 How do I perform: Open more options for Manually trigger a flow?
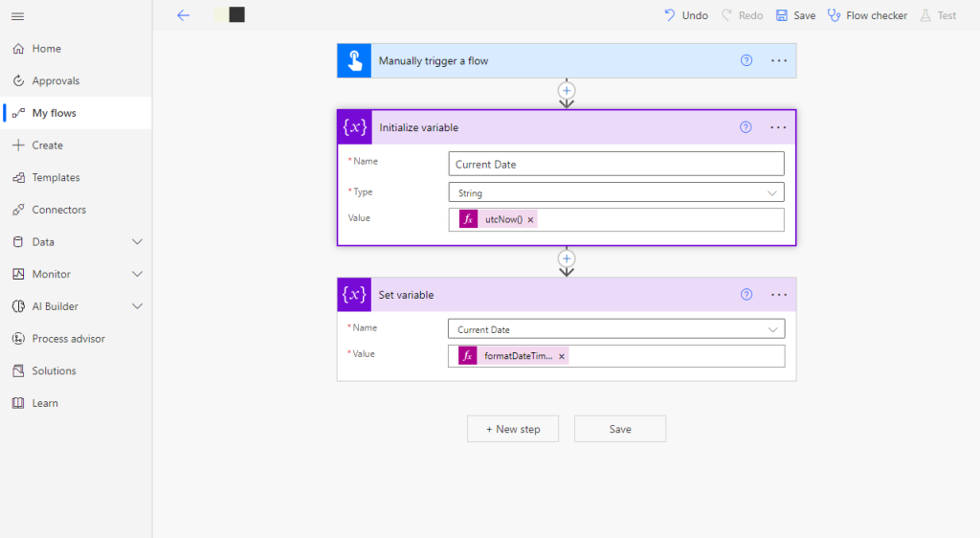tap(779, 60)
